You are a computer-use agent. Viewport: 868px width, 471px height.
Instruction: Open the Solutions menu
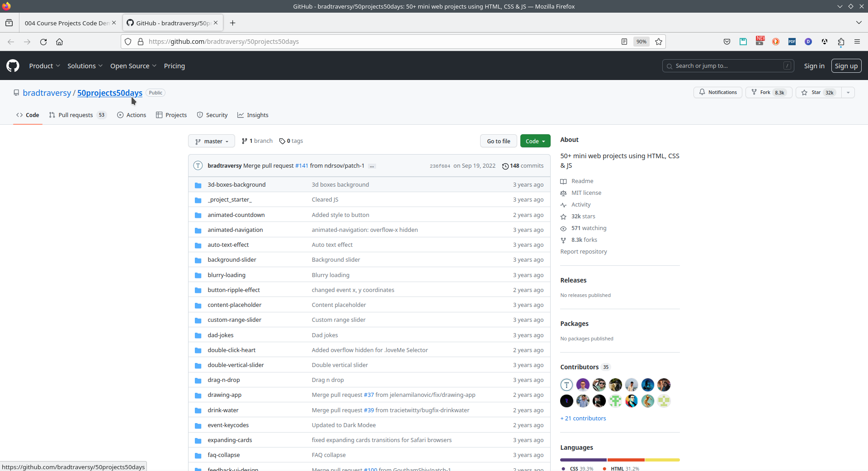pyautogui.click(x=85, y=66)
